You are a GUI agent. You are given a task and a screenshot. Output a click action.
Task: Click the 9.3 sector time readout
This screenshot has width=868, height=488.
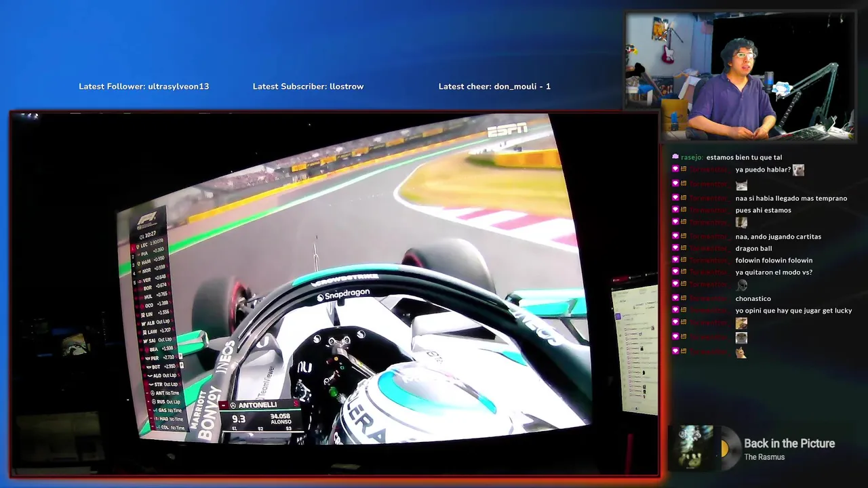(x=239, y=419)
